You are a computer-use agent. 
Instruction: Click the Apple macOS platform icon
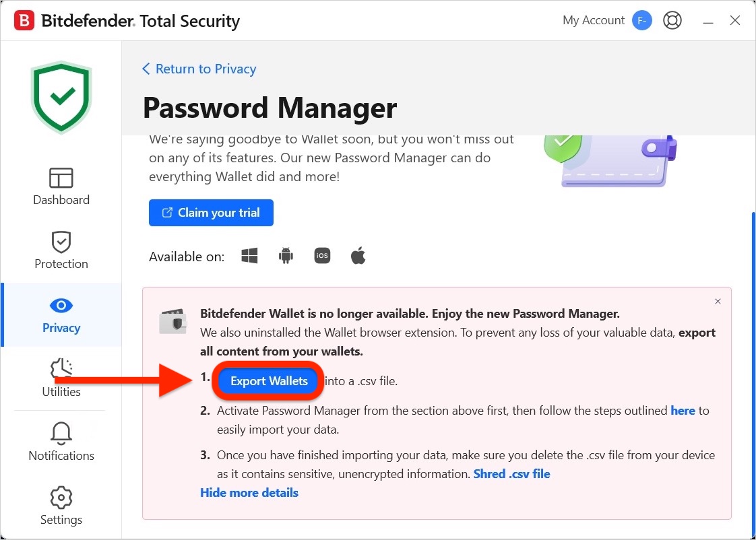pos(358,256)
